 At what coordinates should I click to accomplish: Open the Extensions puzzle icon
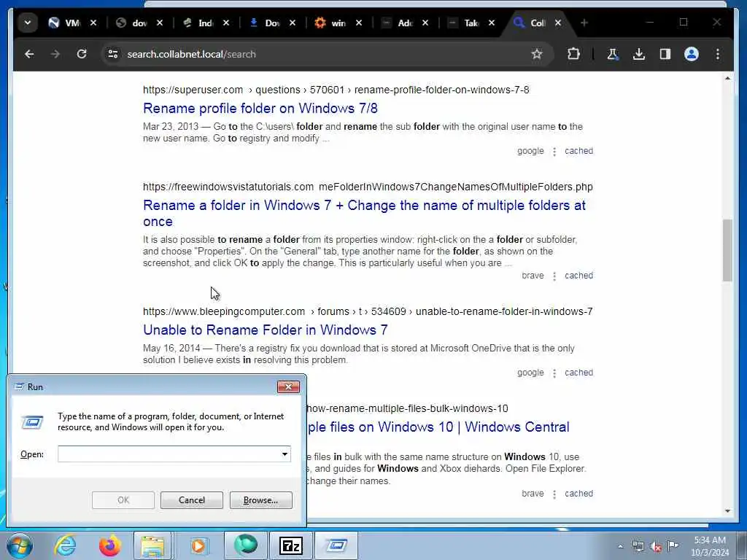point(573,54)
